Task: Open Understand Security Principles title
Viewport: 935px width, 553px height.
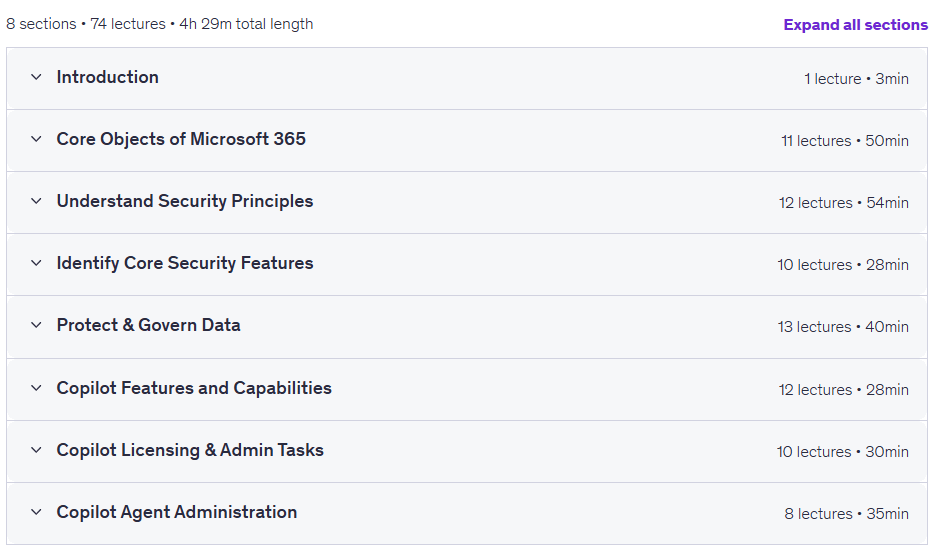Action: (x=184, y=201)
